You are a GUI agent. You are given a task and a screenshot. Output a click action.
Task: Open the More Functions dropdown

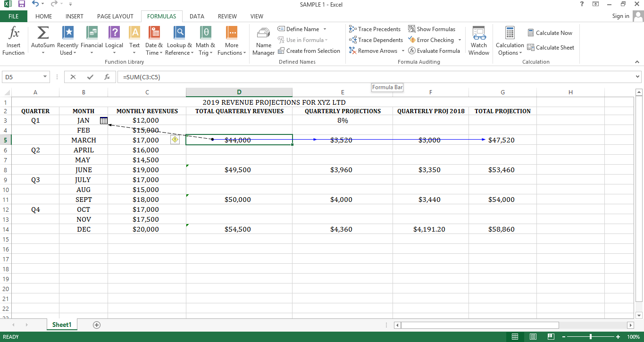pyautogui.click(x=231, y=40)
